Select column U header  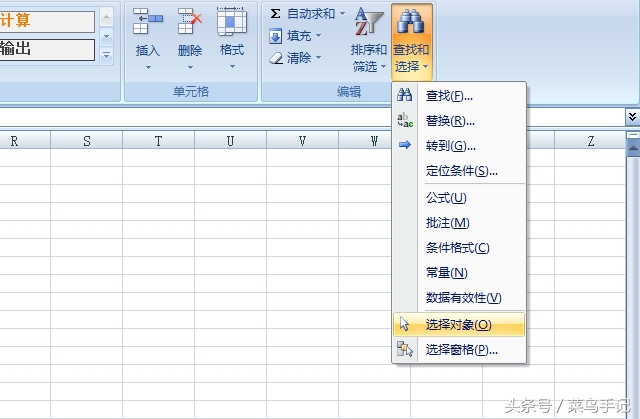pyautogui.click(x=231, y=141)
